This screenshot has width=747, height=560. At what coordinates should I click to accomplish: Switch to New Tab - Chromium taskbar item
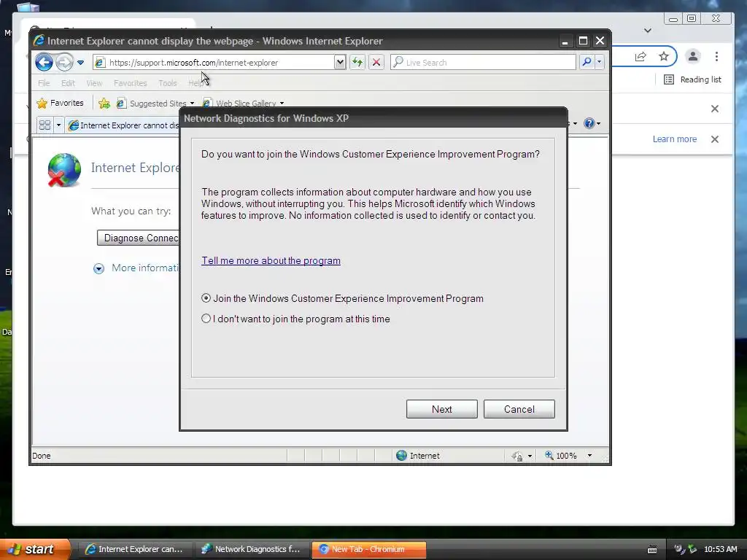pyautogui.click(x=368, y=549)
